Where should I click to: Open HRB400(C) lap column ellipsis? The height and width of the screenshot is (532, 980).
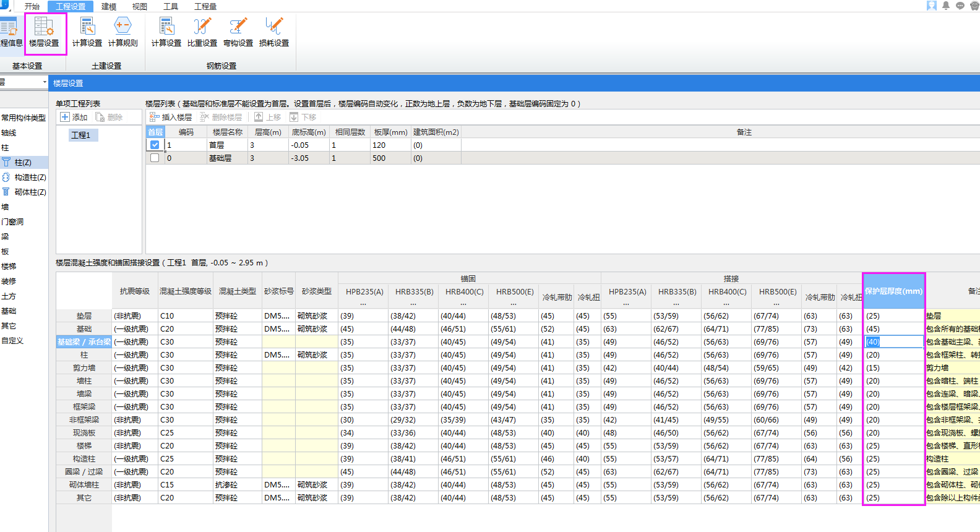pos(726,304)
